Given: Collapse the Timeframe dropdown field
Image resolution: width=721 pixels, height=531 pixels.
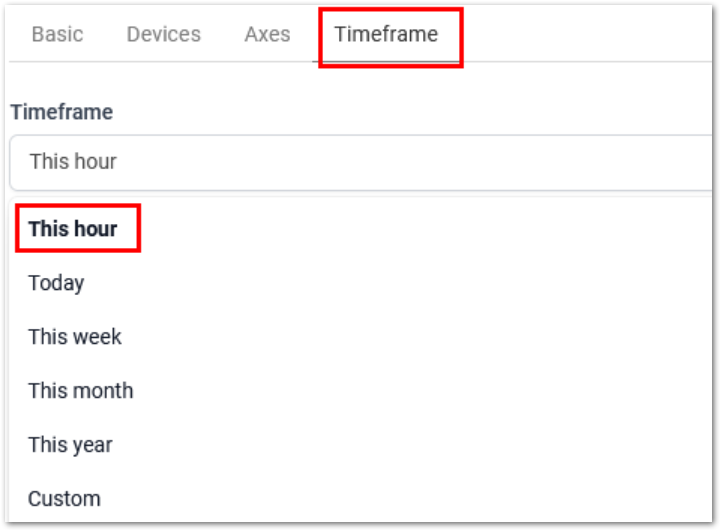Looking at the screenshot, I should click(x=361, y=162).
